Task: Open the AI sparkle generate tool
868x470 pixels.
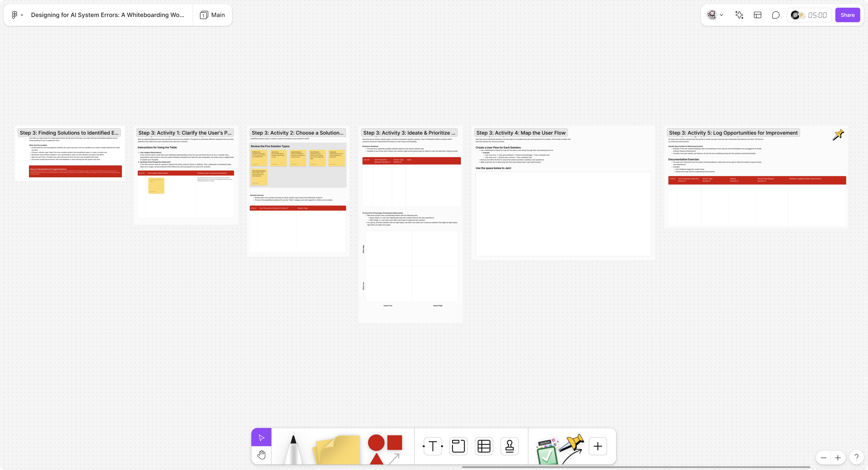Action: click(739, 15)
